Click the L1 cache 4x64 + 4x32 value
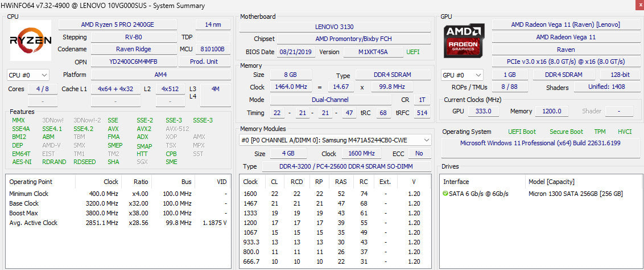Viewport: 644px width, 270px height. pos(115,89)
